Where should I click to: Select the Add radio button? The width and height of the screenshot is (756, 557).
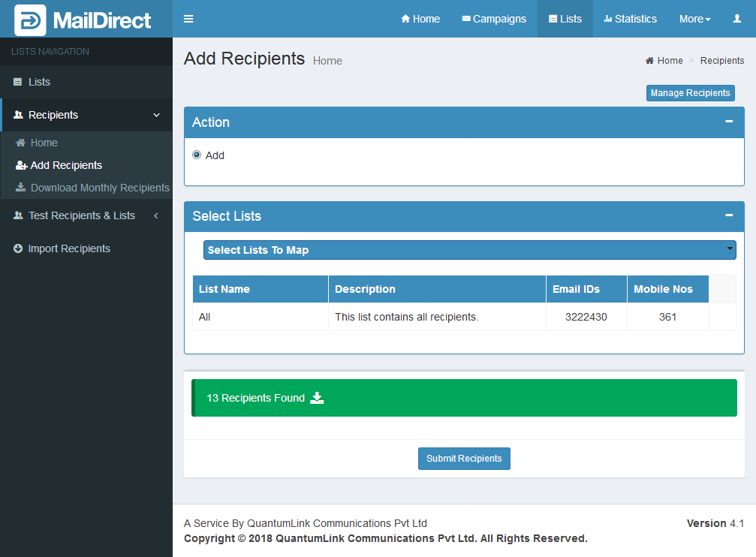[x=197, y=155]
